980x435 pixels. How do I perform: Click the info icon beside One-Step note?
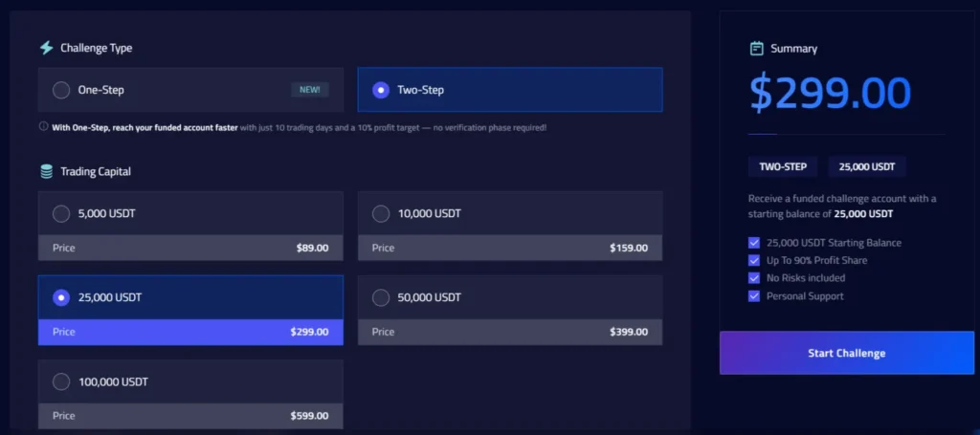click(x=44, y=127)
